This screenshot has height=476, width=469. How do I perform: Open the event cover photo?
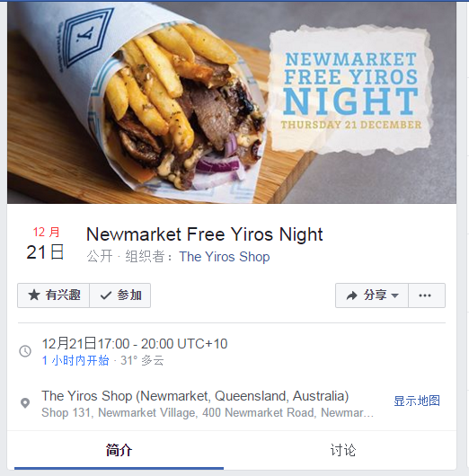232,102
